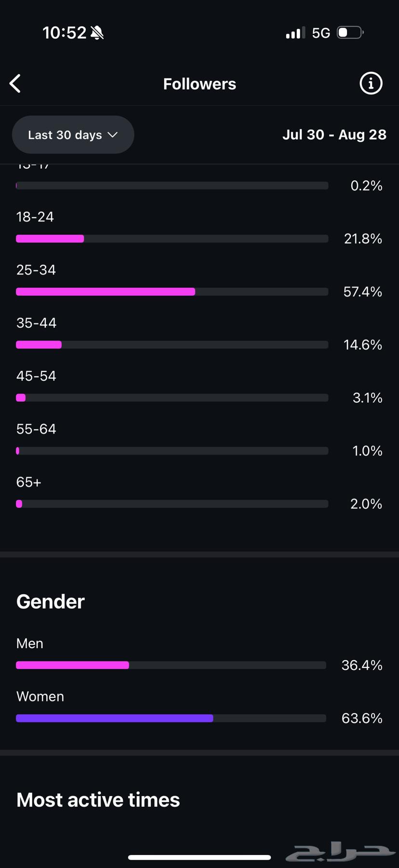
Task: Tap the home indicator bar
Action: (x=199, y=857)
